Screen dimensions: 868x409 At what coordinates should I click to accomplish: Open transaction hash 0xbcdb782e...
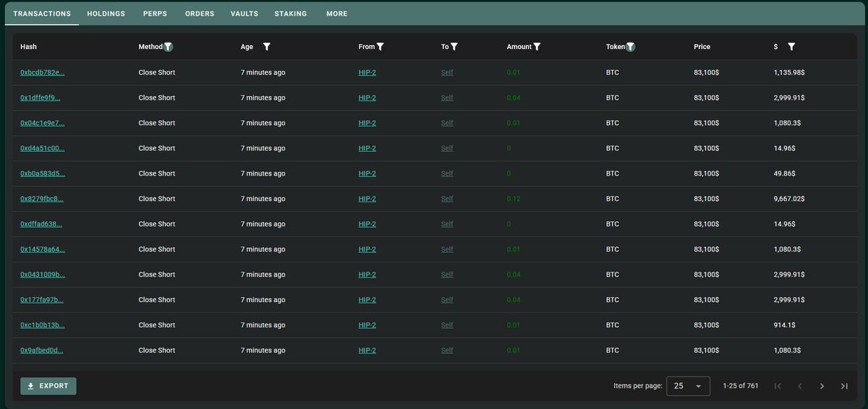pyautogui.click(x=42, y=72)
